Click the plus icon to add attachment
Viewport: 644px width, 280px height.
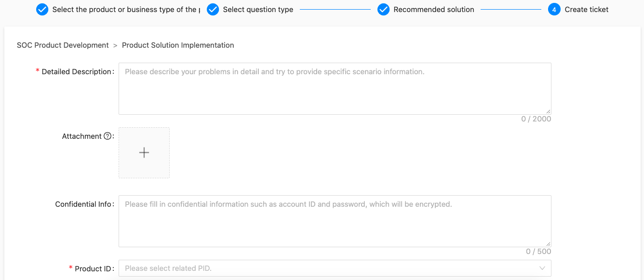[144, 153]
